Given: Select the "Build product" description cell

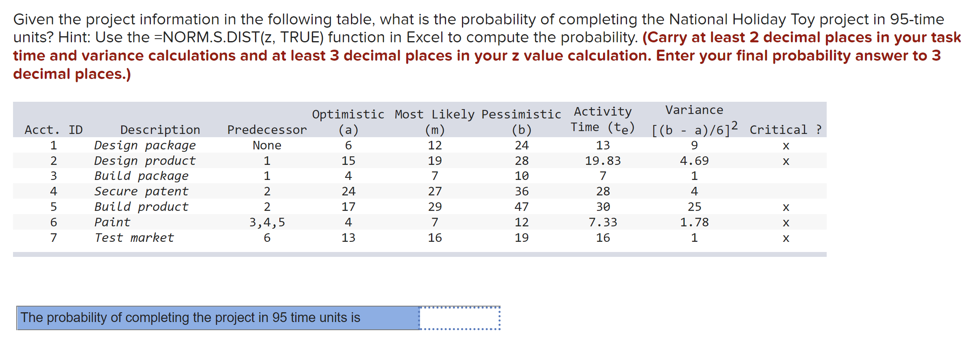Looking at the screenshot, I should (141, 206).
